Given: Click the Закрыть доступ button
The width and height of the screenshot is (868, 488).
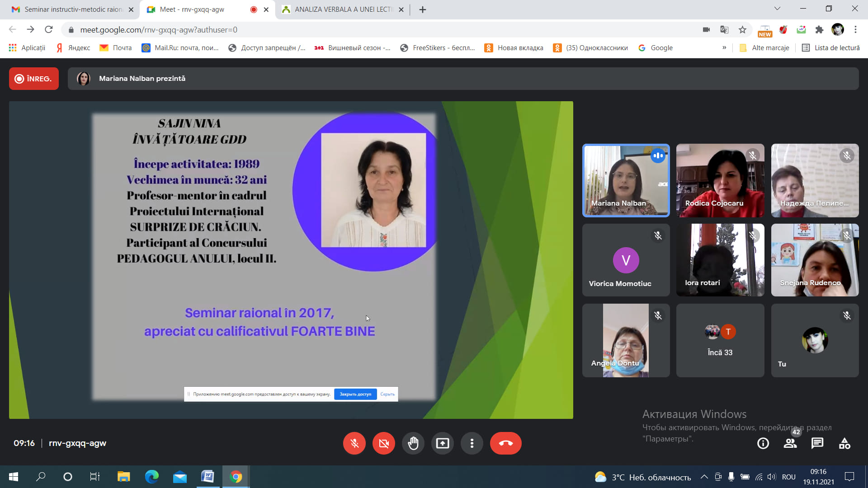Looking at the screenshot, I should (x=355, y=394).
